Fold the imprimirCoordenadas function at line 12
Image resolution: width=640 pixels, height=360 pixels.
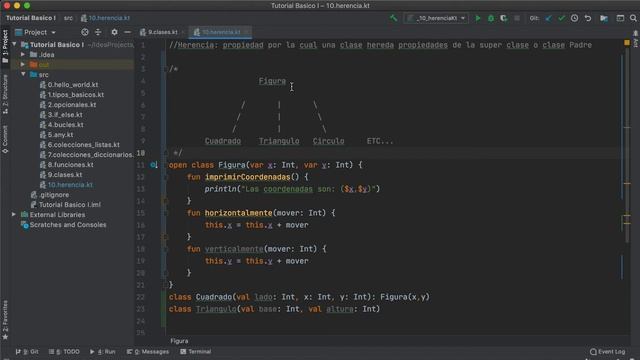pos(165,177)
